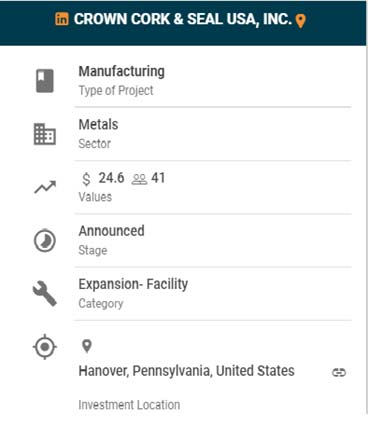
Task: Click the crosshair target icon for Investment Location
Action: 45,347
